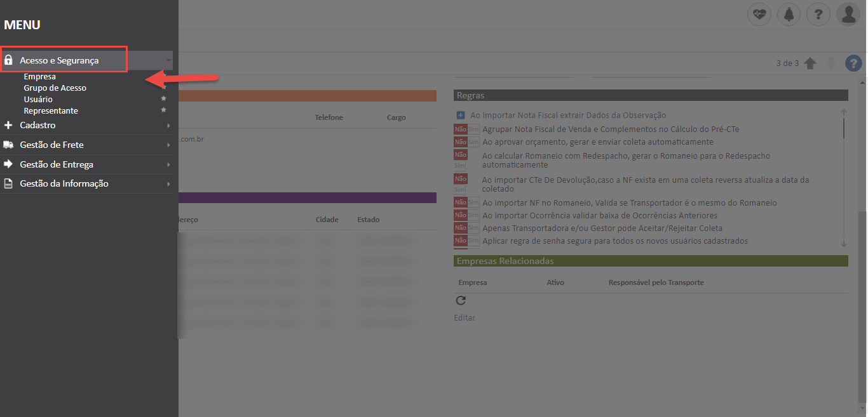Expand the Gestão de Frete menu
Screen dimensions: 868x417
(x=51, y=145)
